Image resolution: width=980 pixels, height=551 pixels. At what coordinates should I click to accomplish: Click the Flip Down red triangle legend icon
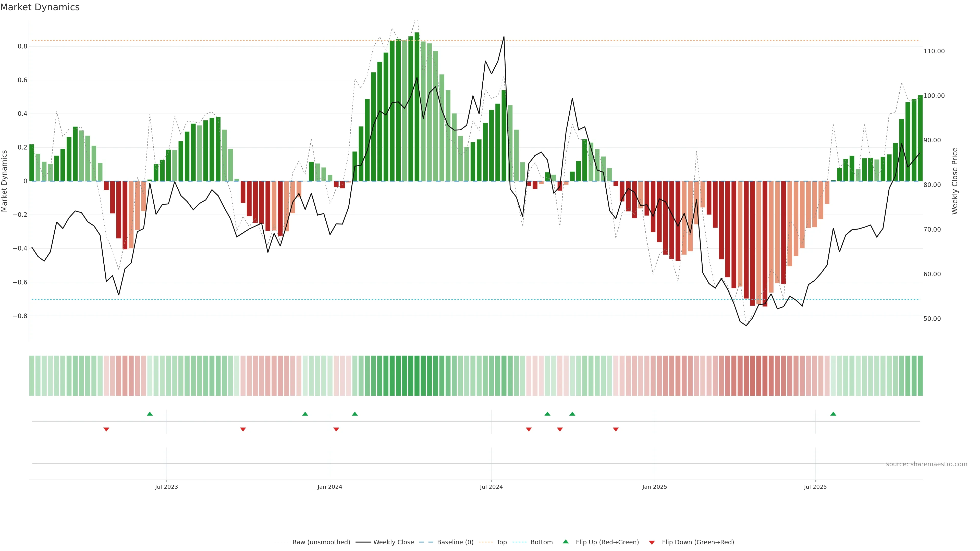652,542
